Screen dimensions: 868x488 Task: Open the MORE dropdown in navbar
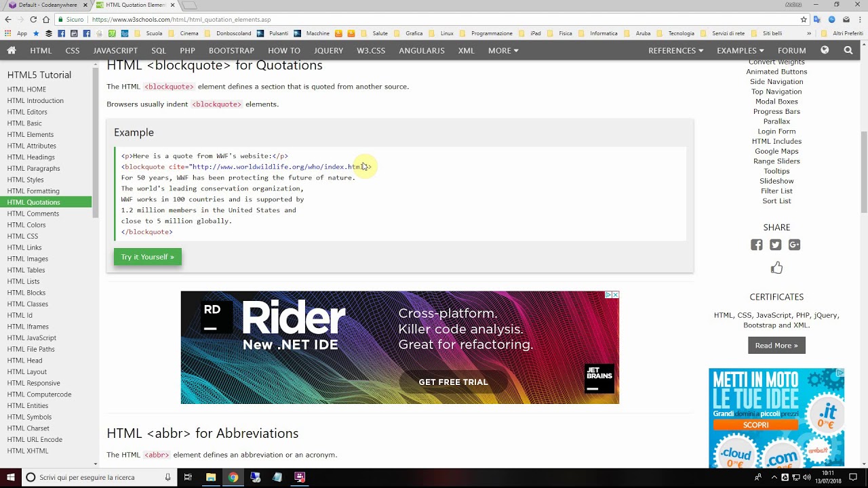(503, 50)
